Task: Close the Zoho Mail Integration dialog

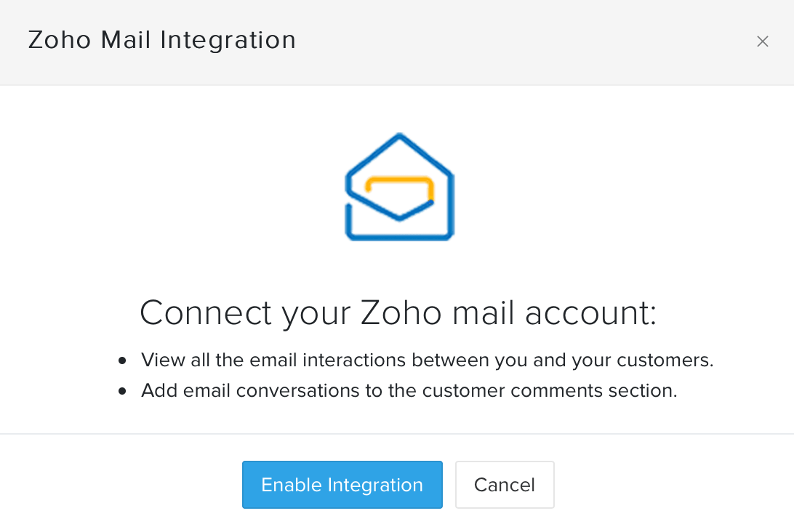Action: 762,41
